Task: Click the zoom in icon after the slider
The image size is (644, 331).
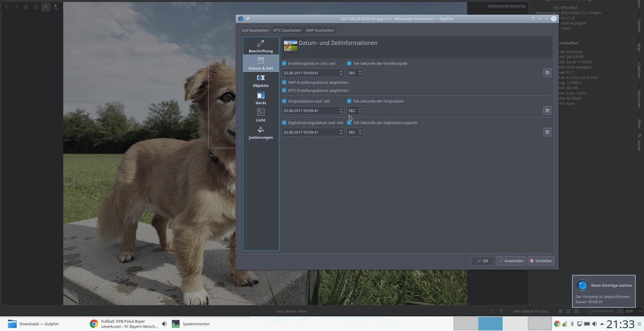Action: [x=619, y=311]
